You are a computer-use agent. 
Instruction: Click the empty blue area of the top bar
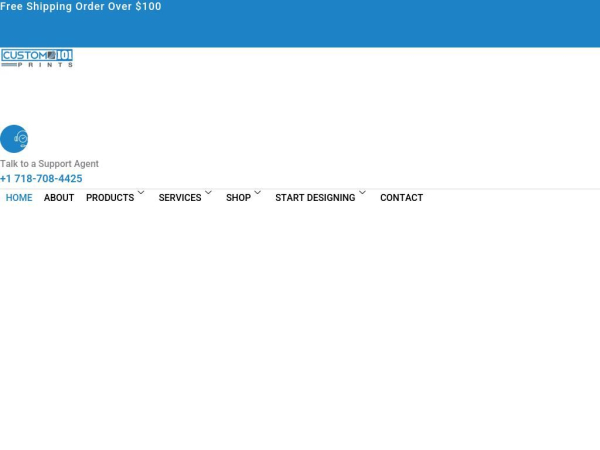pyautogui.click(x=400, y=25)
